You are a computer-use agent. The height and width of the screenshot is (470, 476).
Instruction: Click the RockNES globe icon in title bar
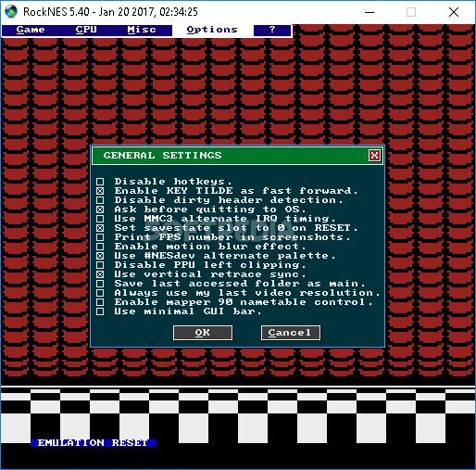(11, 12)
